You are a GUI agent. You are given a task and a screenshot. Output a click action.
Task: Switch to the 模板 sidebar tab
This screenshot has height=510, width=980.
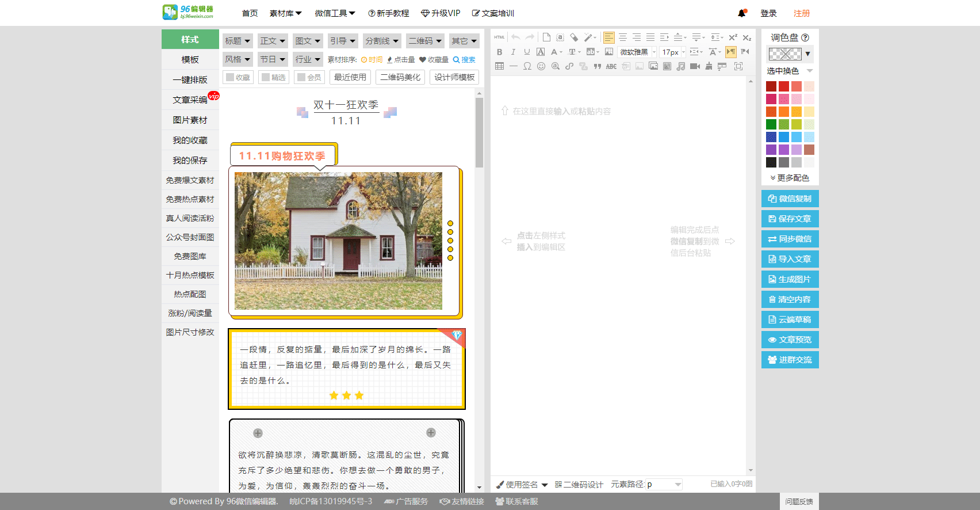click(190, 59)
